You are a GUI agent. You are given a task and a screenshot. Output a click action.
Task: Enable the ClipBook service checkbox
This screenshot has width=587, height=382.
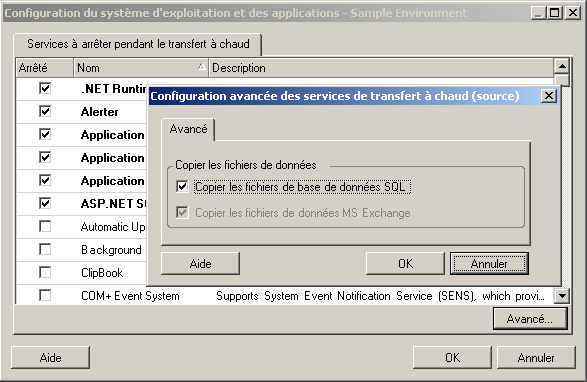point(45,272)
